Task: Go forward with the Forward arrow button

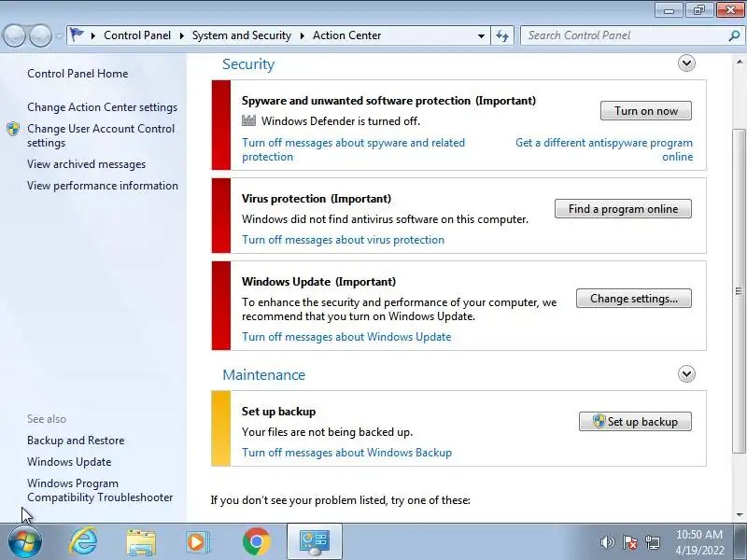Action: (40, 35)
